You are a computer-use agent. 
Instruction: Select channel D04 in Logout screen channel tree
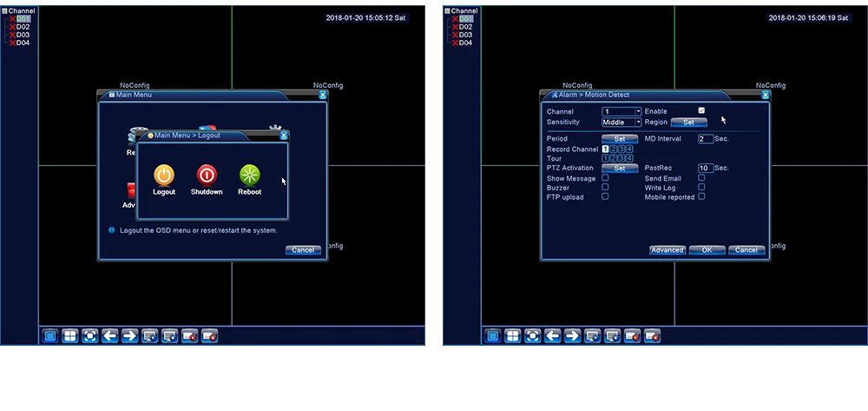pos(23,43)
